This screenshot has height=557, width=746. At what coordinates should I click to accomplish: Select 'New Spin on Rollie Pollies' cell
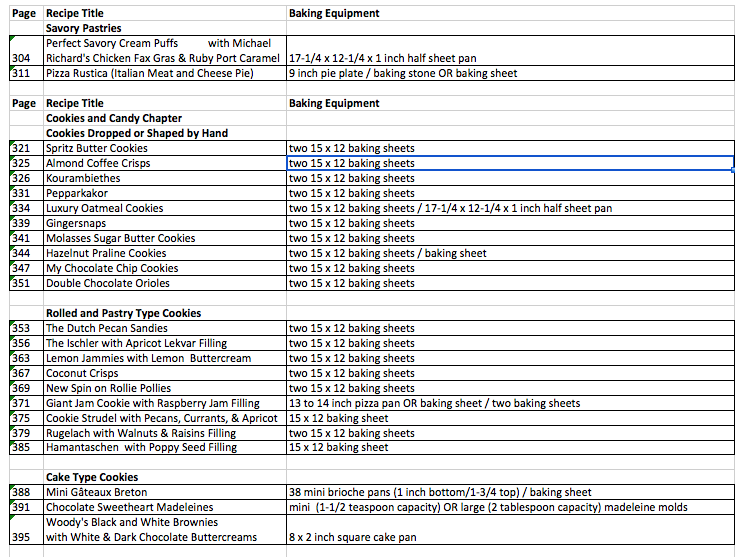pyautogui.click(x=165, y=388)
